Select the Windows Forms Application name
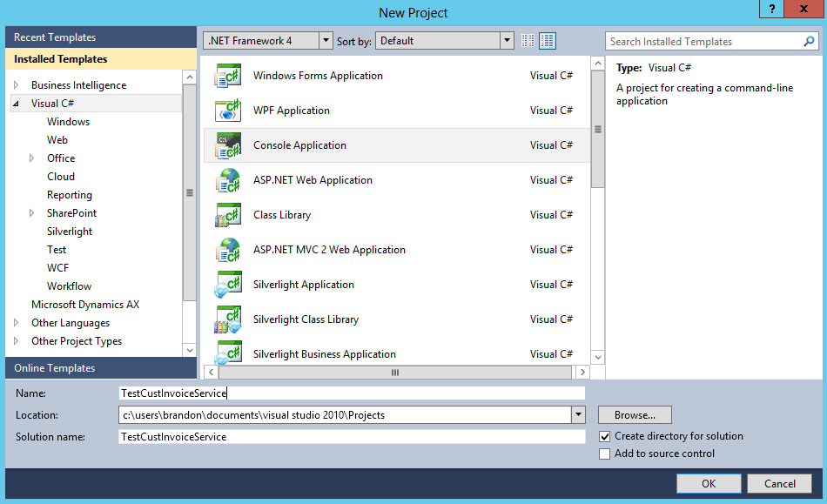Viewport: 827px width, 504px height. click(318, 76)
